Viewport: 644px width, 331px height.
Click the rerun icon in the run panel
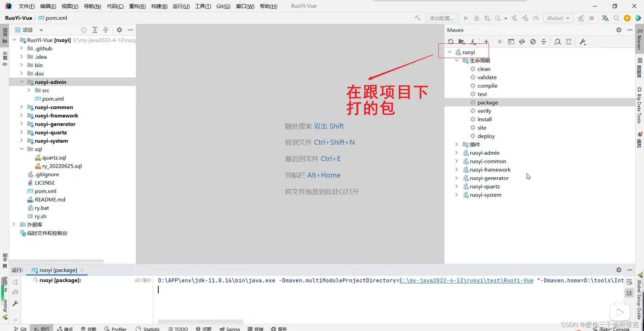click(15, 282)
